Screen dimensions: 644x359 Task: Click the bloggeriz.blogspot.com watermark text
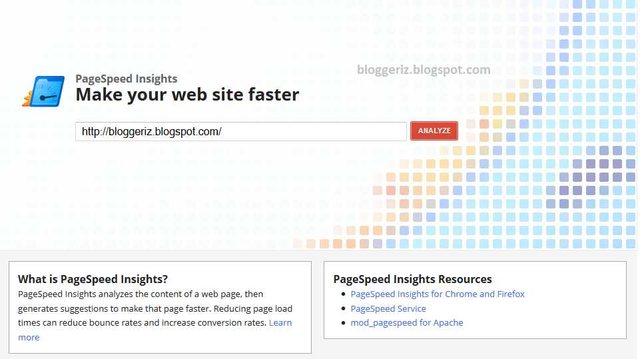coord(424,70)
